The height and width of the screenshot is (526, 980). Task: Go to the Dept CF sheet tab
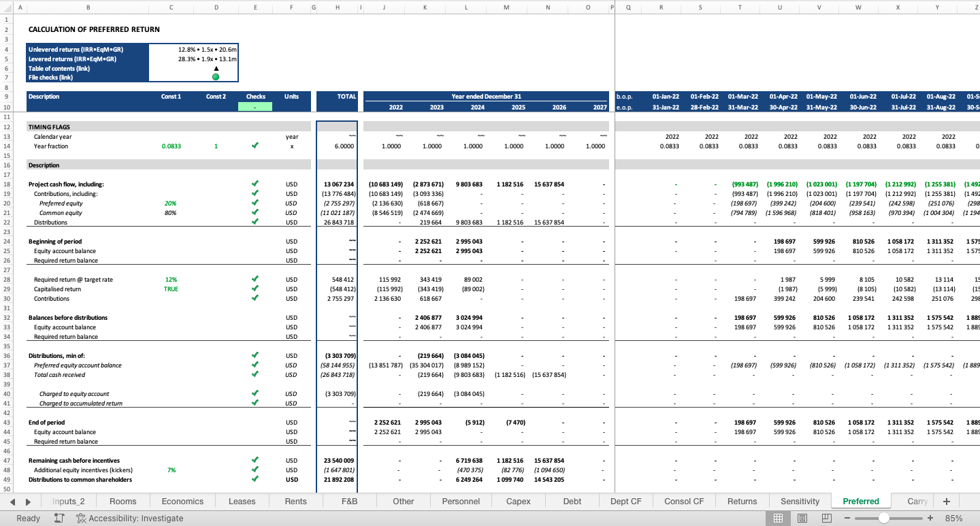point(626,502)
